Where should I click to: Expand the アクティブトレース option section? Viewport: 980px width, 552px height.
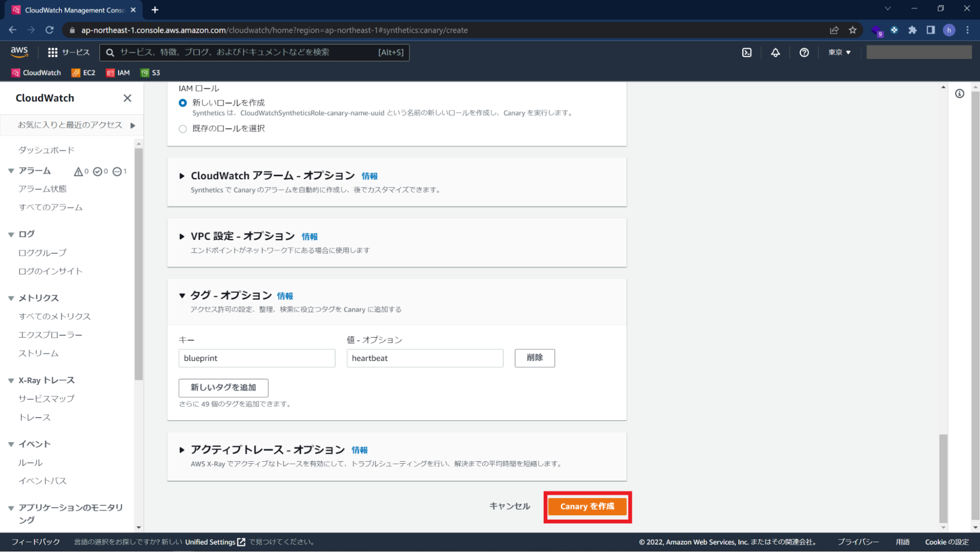[182, 450]
